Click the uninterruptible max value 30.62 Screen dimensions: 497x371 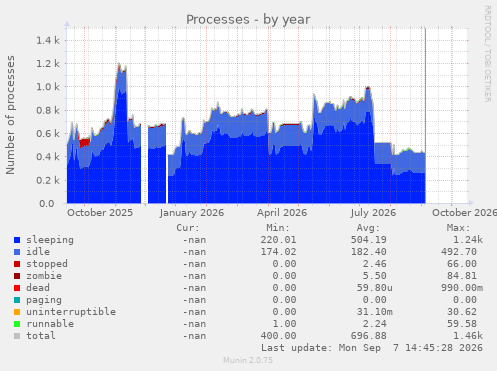click(x=462, y=312)
